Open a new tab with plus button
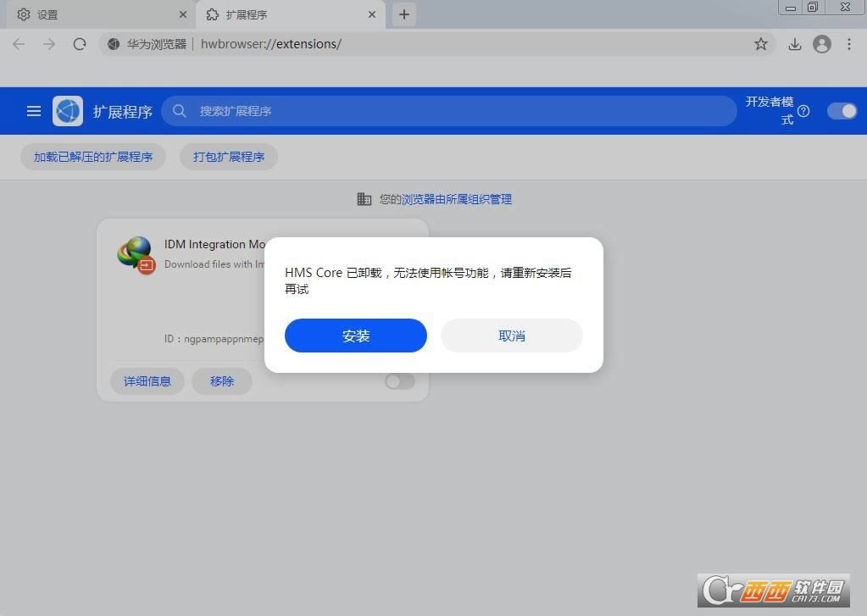 (404, 14)
